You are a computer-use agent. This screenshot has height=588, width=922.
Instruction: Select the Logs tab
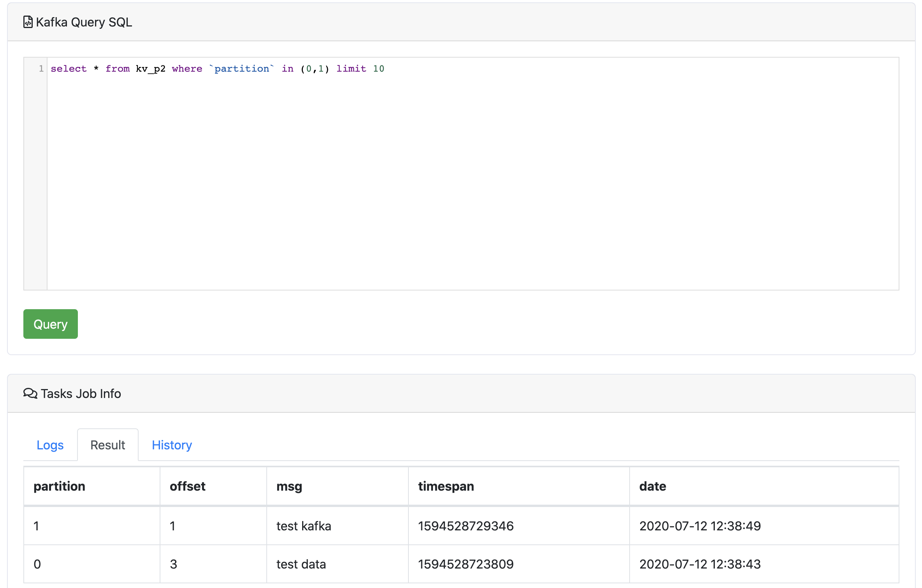click(x=50, y=445)
